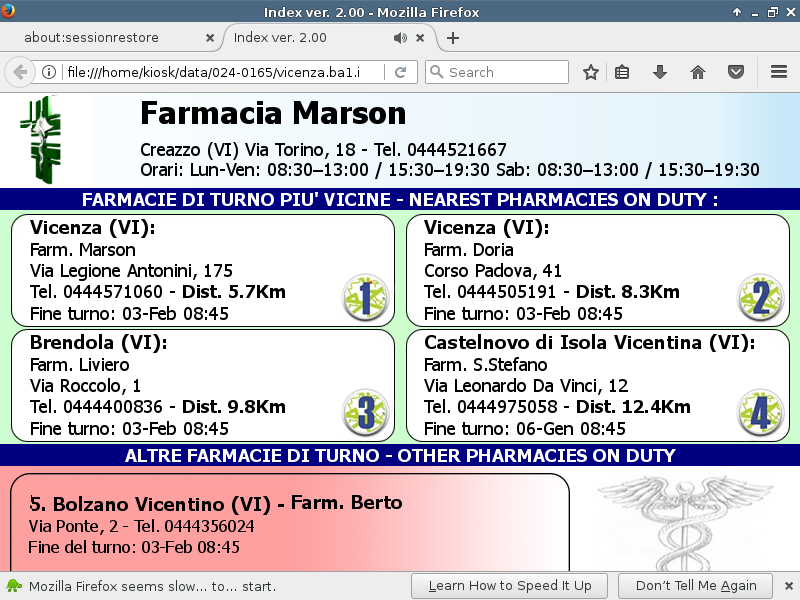
Task: Open a new tab with plus button
Action: 453,38
